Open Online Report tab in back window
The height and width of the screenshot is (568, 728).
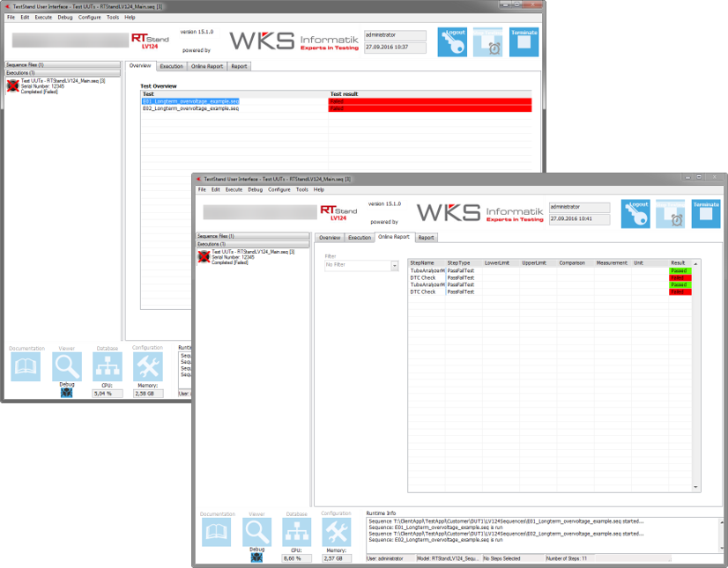[x=207, y=66]
